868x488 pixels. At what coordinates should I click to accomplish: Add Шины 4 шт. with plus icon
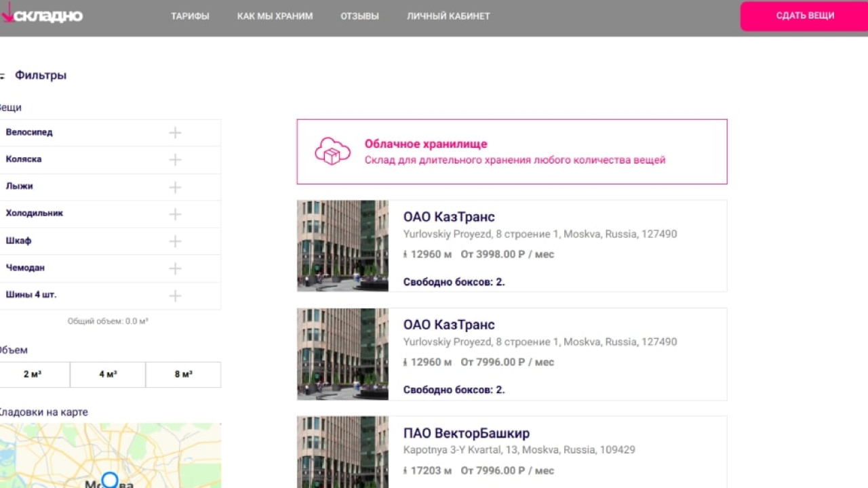(175, 296)
